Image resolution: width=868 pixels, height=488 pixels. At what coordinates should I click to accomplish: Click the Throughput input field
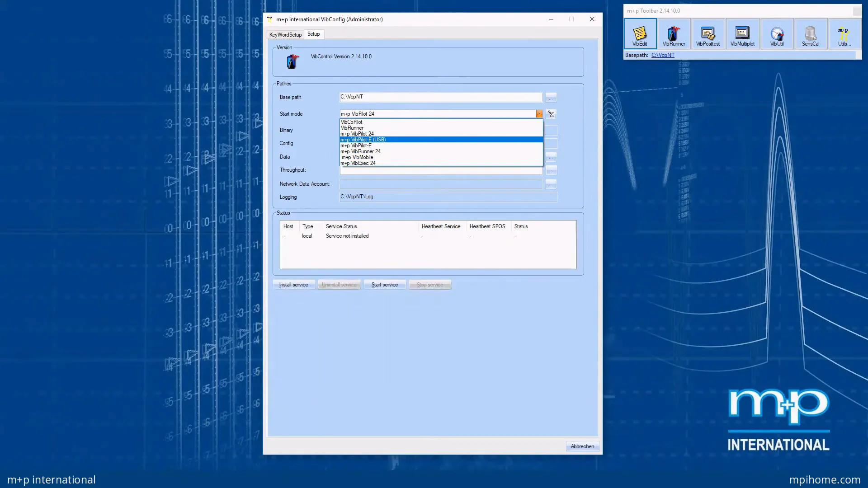tap(441, 170)
